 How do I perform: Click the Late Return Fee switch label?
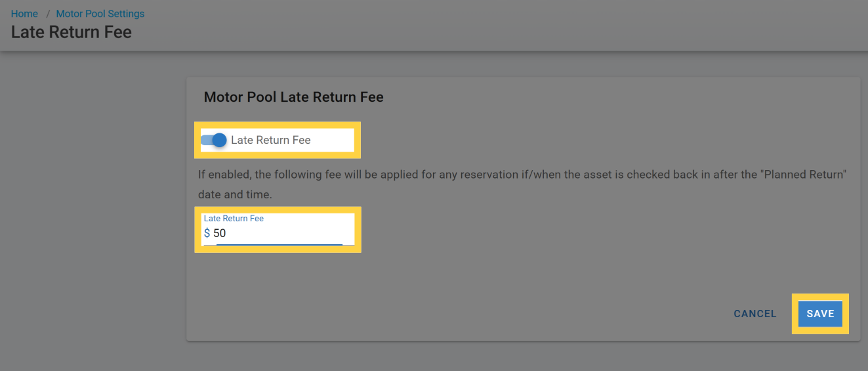pos(270,140)
